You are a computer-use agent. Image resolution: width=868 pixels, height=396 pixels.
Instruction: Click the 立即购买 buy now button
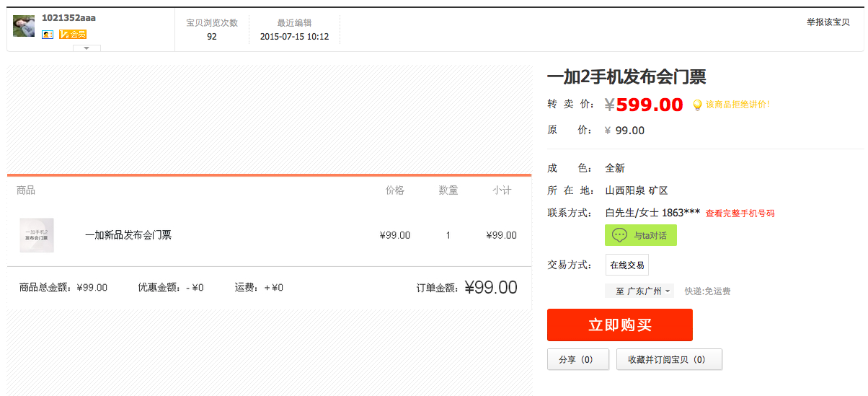[620, 325]
